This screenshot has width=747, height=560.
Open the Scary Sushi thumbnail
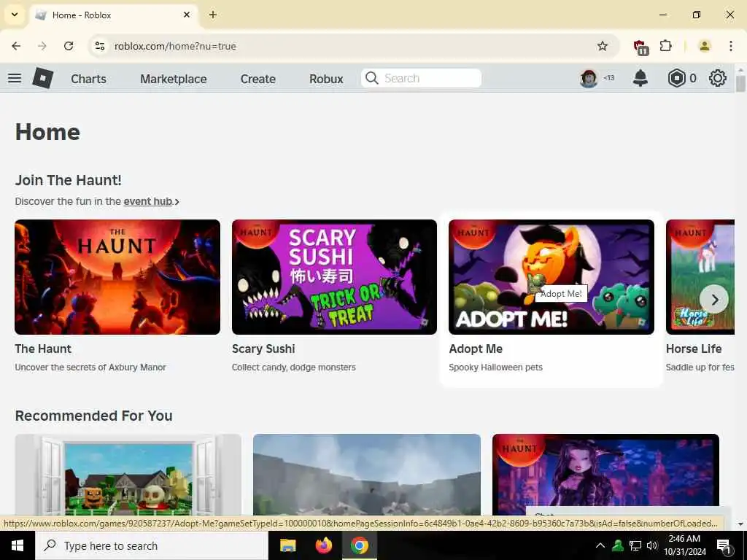[x=334, y=276]
